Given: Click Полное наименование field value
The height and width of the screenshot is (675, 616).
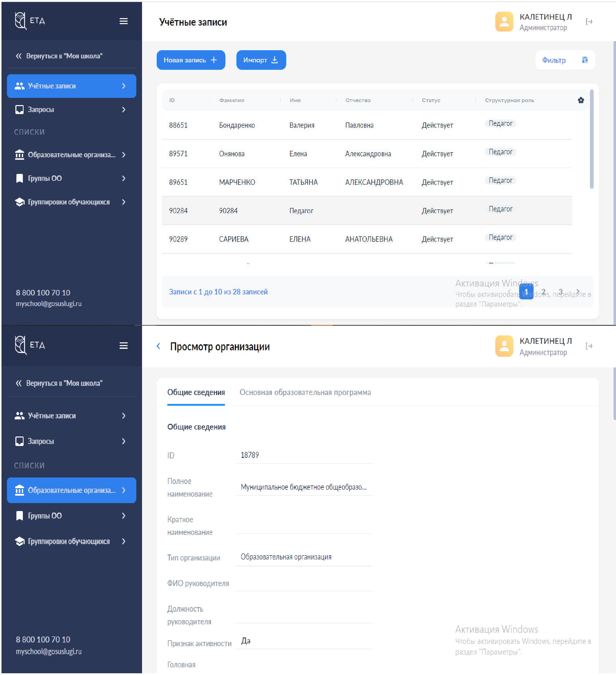Looking at the screenshot, I should click(304, 487).
